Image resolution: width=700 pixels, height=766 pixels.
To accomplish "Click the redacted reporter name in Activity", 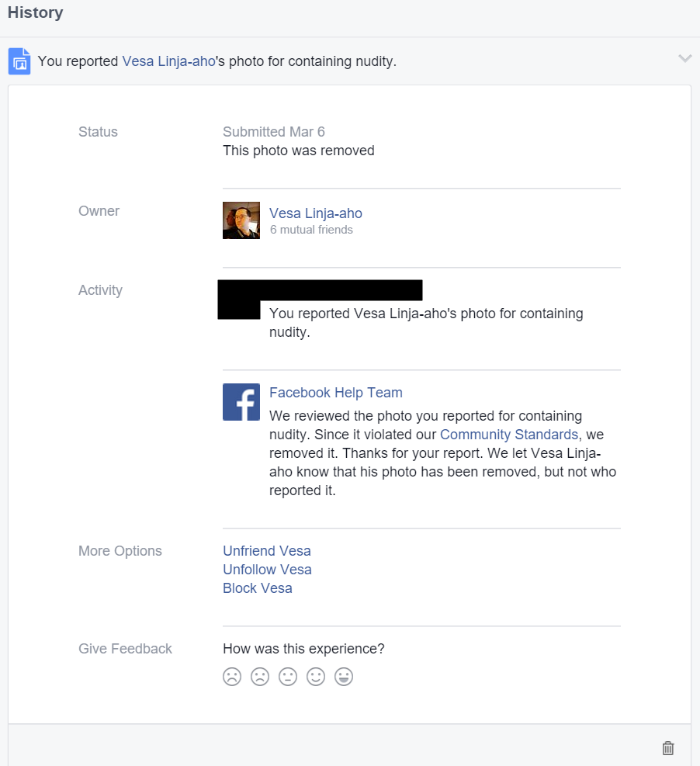I will [x=320, y=290].
